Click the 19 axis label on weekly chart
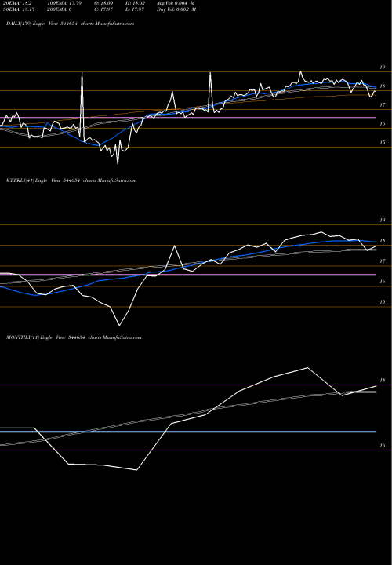Viewport: 392px width, 565px height. click(383, 221)
